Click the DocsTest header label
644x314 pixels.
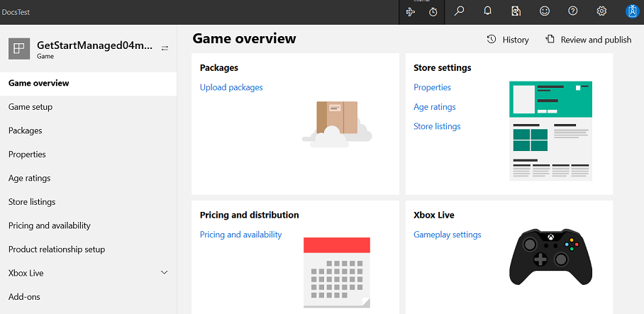(16, 12)
